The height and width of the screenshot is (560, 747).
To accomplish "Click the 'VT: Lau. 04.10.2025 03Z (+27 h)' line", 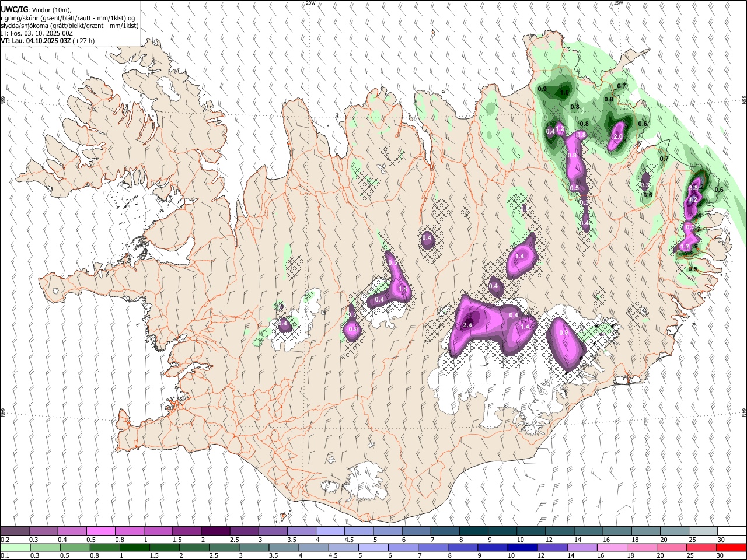I will click(x=47, y=41).
